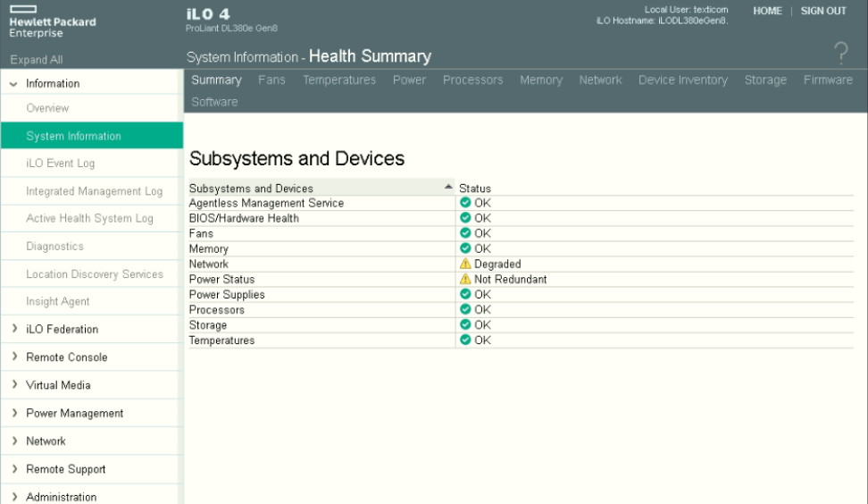Collapse the Information section chevron
Viewport: 868px width, 504px height.
[x=13, y=84]
